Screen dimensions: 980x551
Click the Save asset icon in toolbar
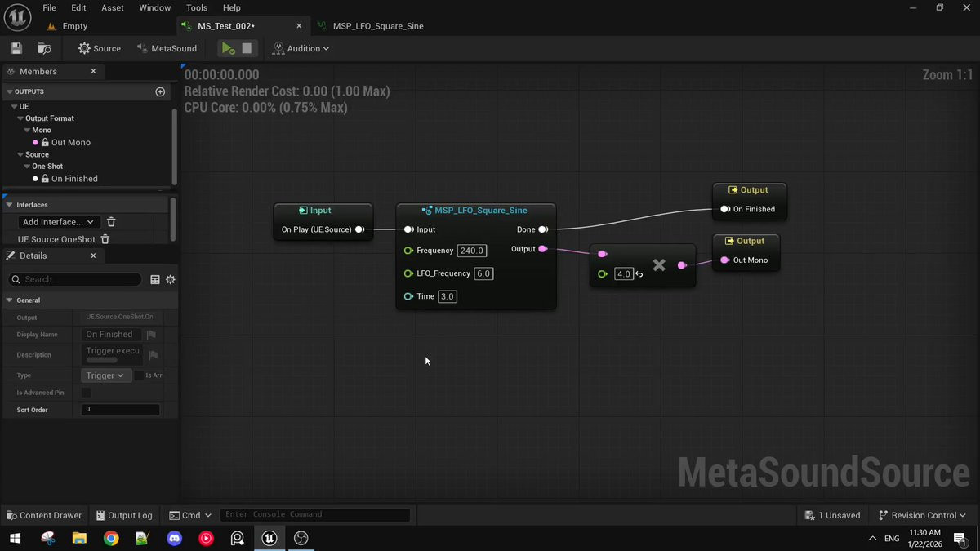[x=16, y=48]
